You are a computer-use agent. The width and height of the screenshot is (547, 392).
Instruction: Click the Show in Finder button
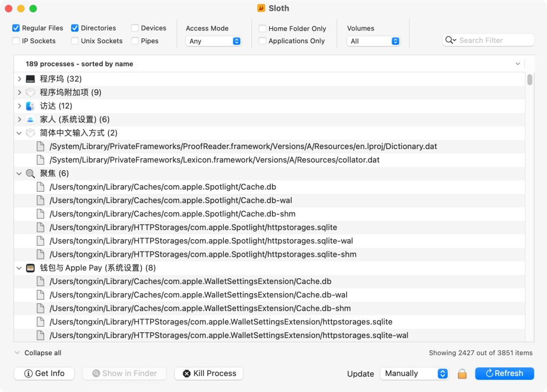pyautogui.click(x=124, y=373)
